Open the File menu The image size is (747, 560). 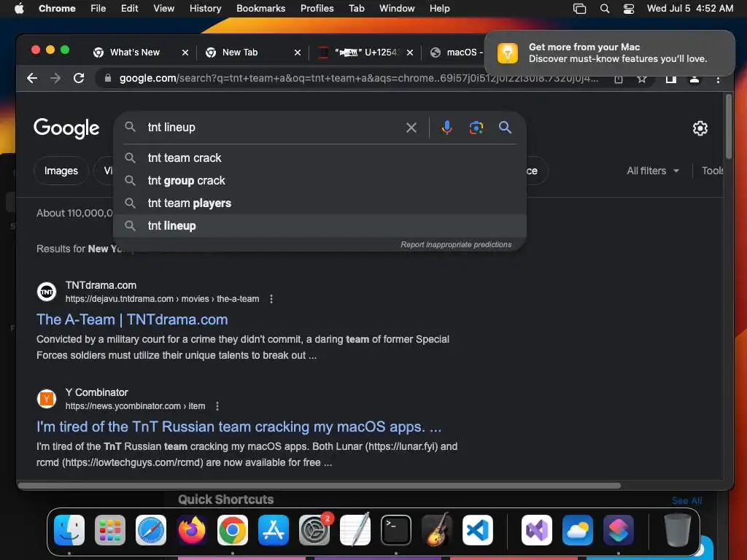tap(98, 9)
